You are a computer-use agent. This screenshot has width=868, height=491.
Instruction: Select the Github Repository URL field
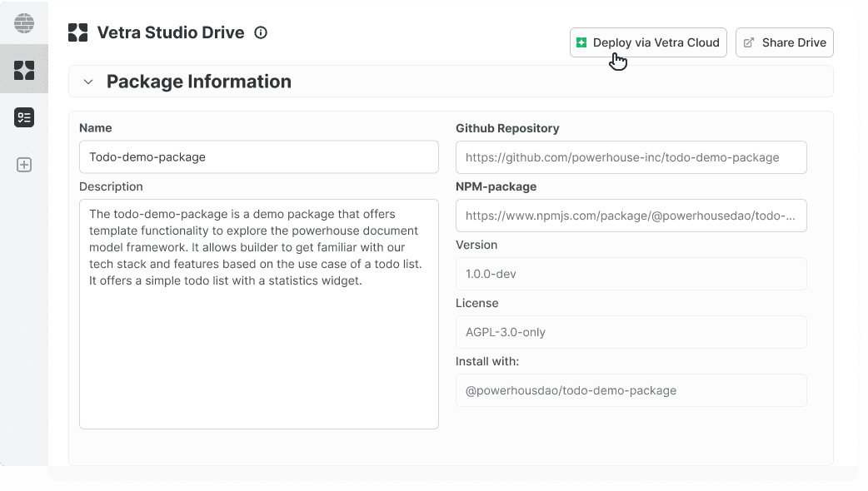pos(631,157)
